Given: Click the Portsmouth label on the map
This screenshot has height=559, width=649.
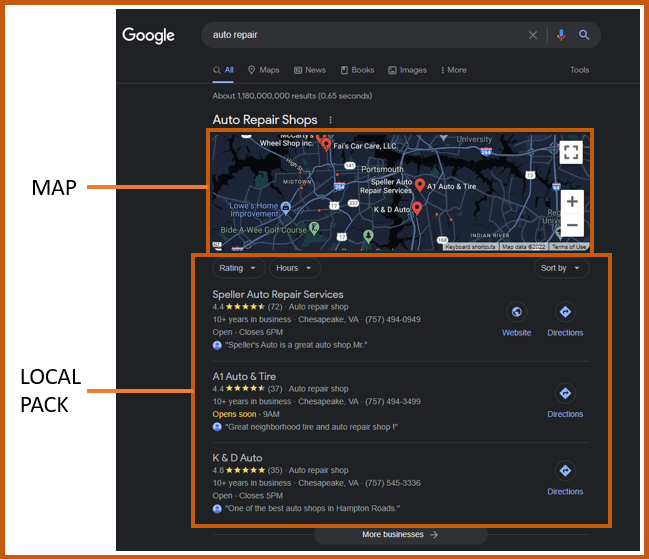Looking at the screenshot, I should (x=382, y=169).
